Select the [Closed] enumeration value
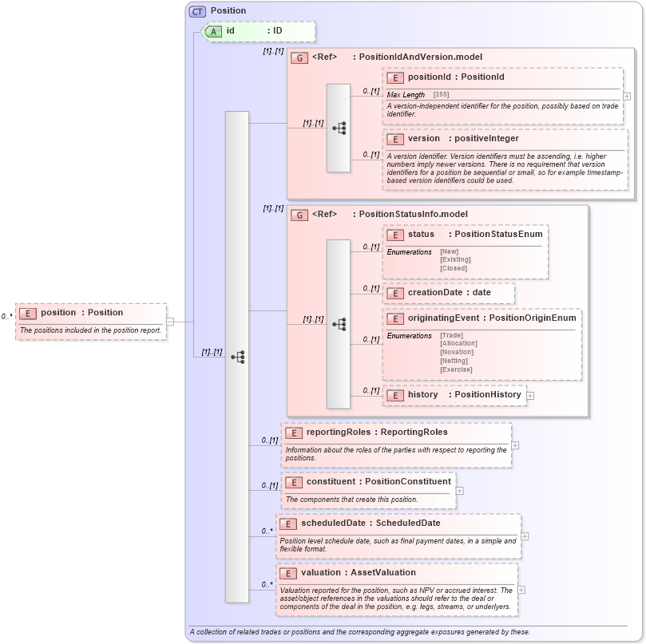Viewport: 646px width, 644px height. pyautogui.click(x=454, y=268)
